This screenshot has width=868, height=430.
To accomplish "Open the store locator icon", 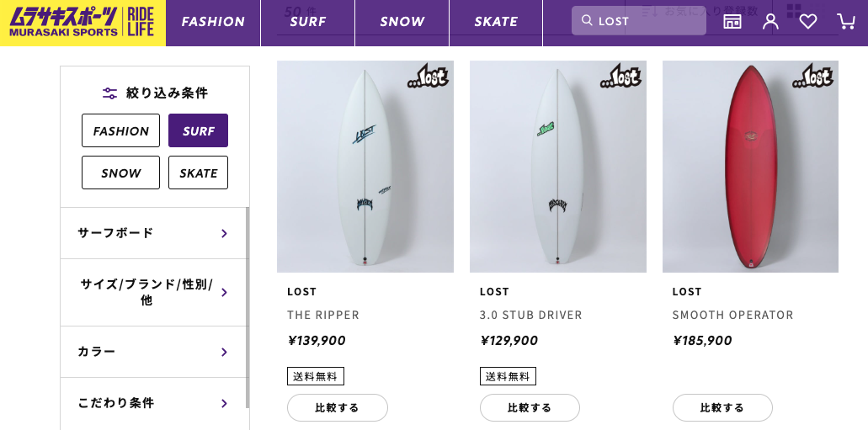I will [x=732, y=22].
